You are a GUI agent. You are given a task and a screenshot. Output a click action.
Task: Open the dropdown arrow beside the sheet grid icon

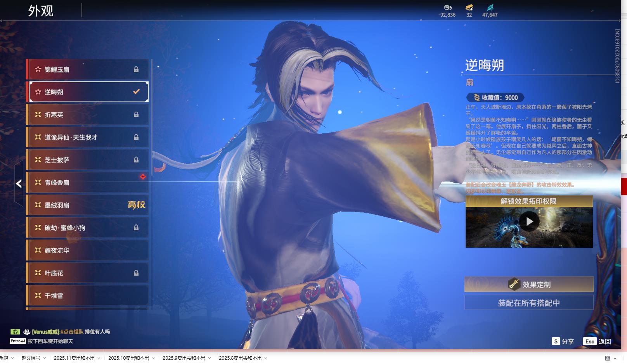615,358
